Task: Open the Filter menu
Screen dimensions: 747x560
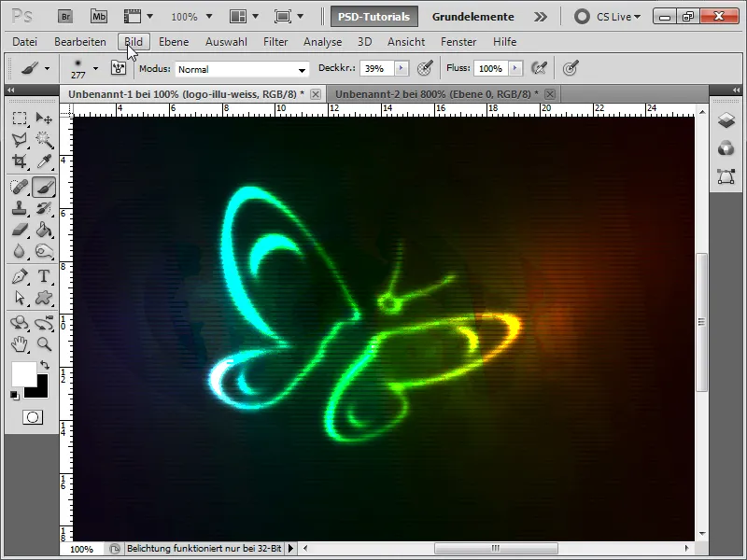Action: [275, 42]
